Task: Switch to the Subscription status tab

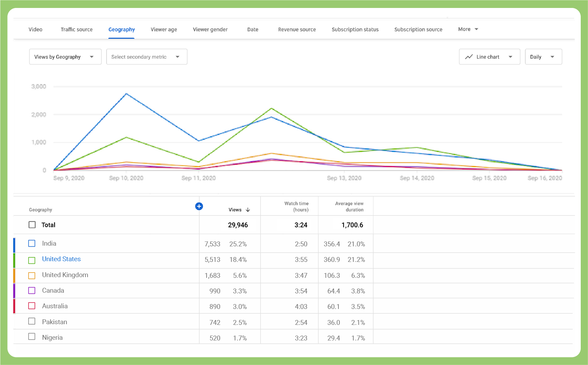Action: coord(355,29)
